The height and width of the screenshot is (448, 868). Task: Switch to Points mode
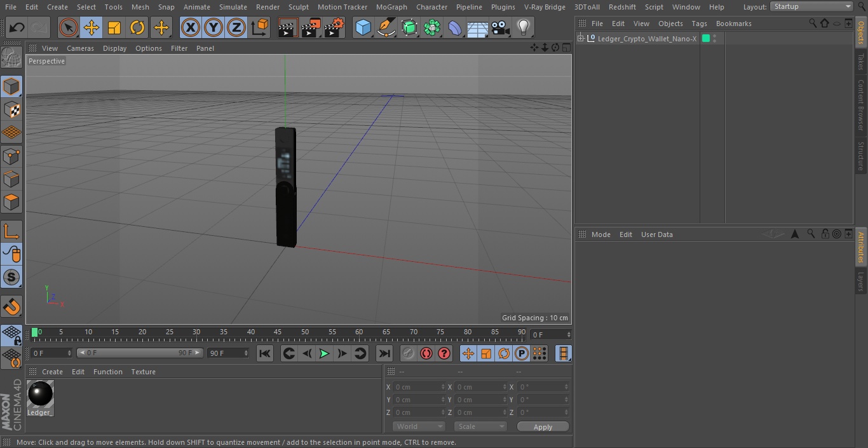[11, 156]
